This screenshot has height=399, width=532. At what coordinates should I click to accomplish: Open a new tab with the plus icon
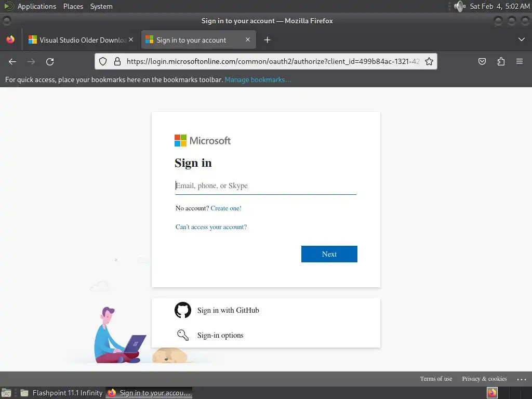tap(268, 40)
